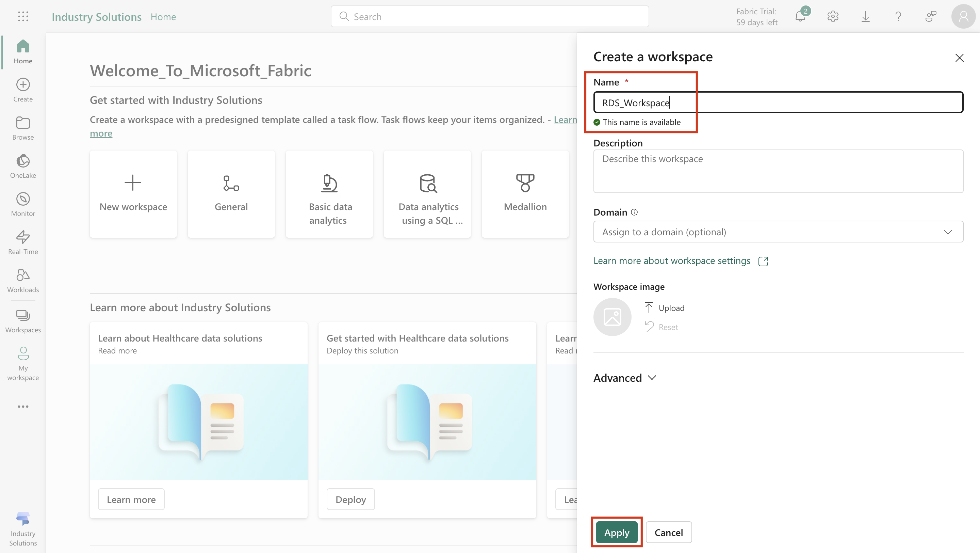Click the Search box

click(490, 16)
